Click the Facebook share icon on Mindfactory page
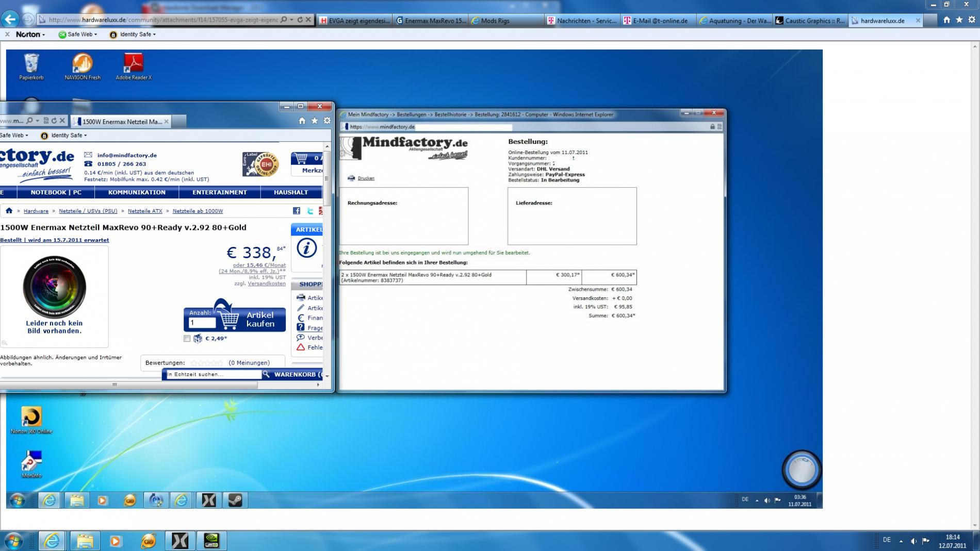Screen dimensions: 980x551 point(297,211)
